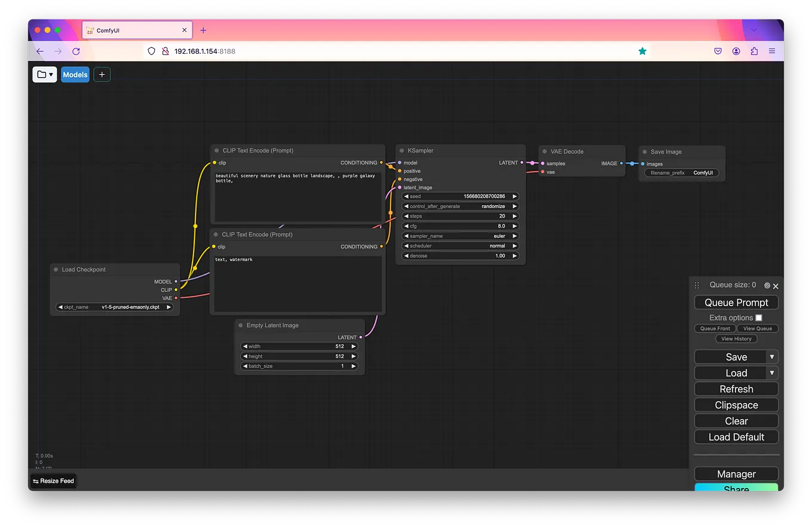Toggle collapse of the VAE Decode node
The image size is (812, 528).
[x=543, y=151]
